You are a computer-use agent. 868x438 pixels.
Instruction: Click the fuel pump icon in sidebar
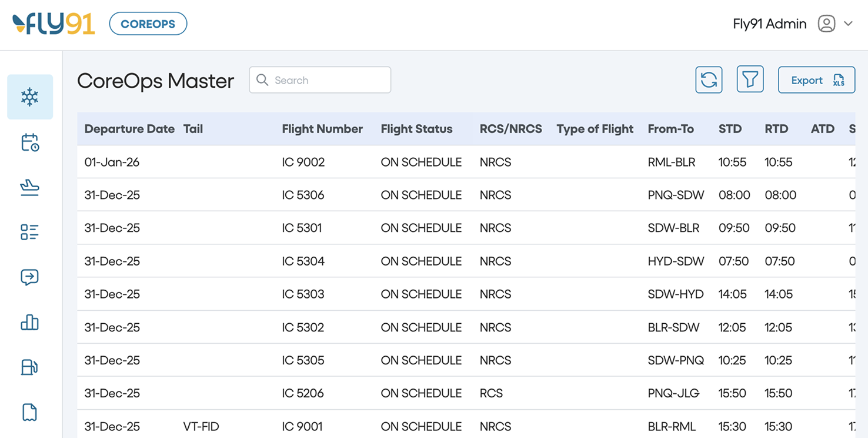(30, 367)
